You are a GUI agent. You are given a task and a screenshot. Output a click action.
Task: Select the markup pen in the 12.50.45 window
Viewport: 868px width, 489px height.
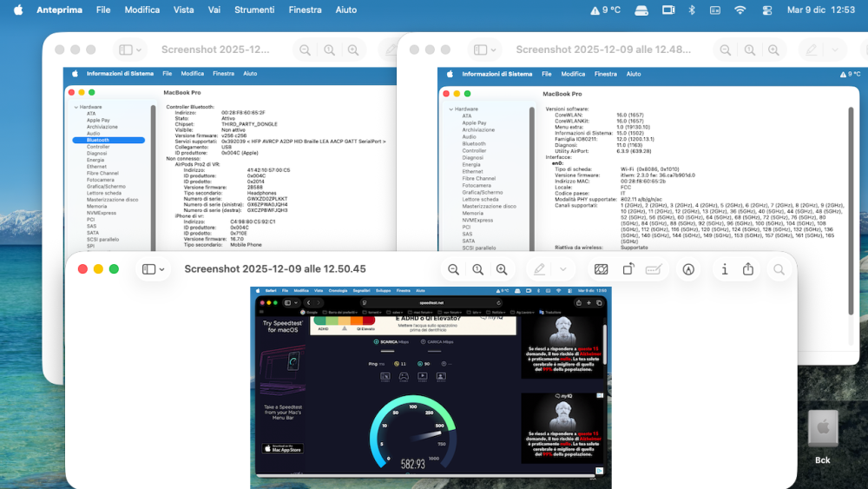click(539, 270)
